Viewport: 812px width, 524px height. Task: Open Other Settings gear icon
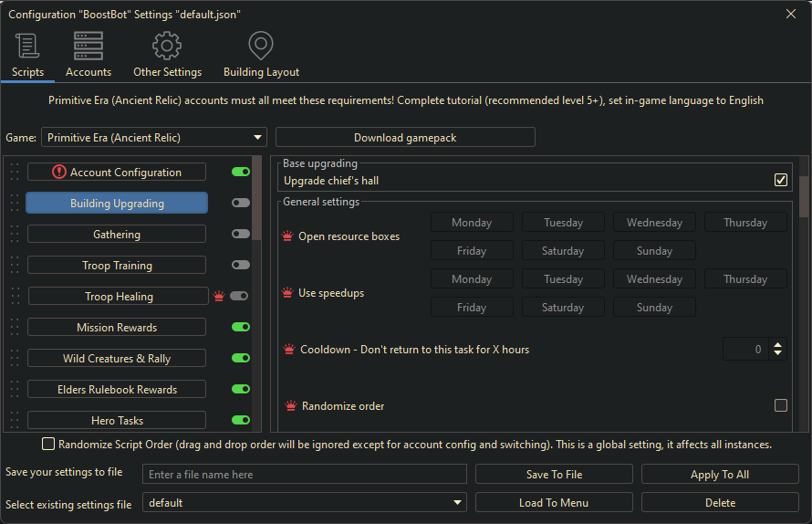[167, 46]
